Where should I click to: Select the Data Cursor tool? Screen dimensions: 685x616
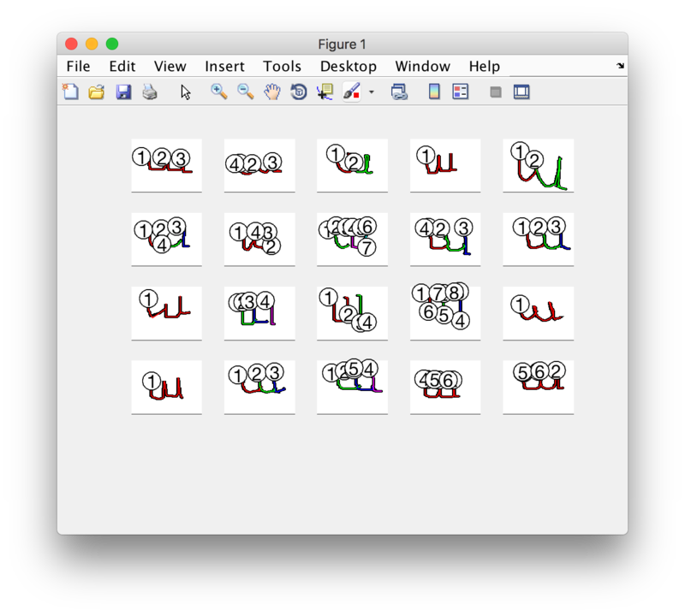point(325,92)
